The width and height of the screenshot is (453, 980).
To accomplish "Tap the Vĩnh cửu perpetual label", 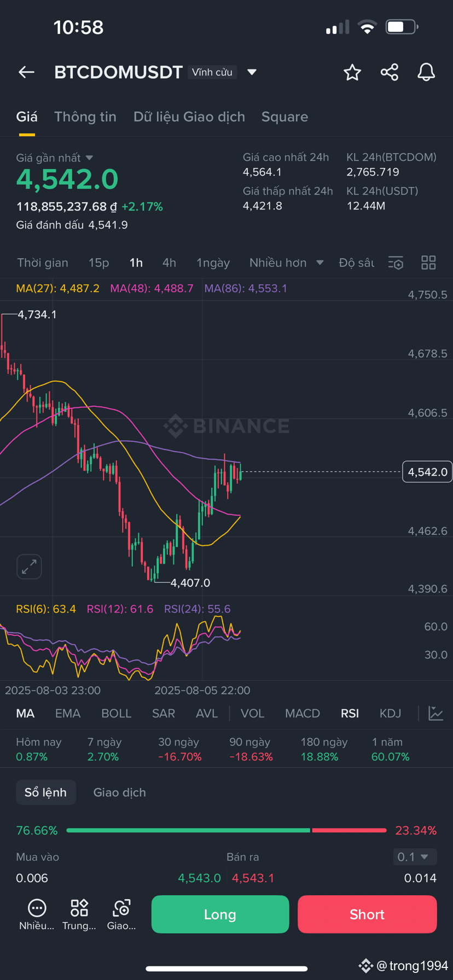I will (212, 72).
